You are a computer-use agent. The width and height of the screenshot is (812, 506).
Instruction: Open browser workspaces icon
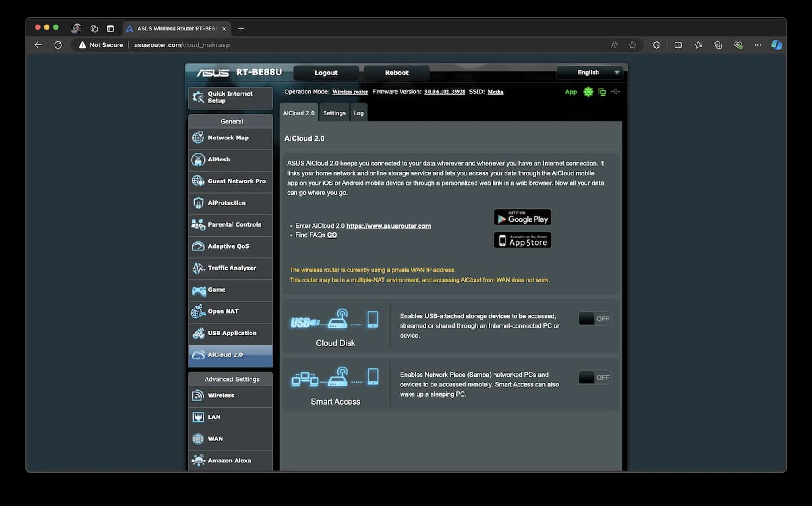point(94,29)
